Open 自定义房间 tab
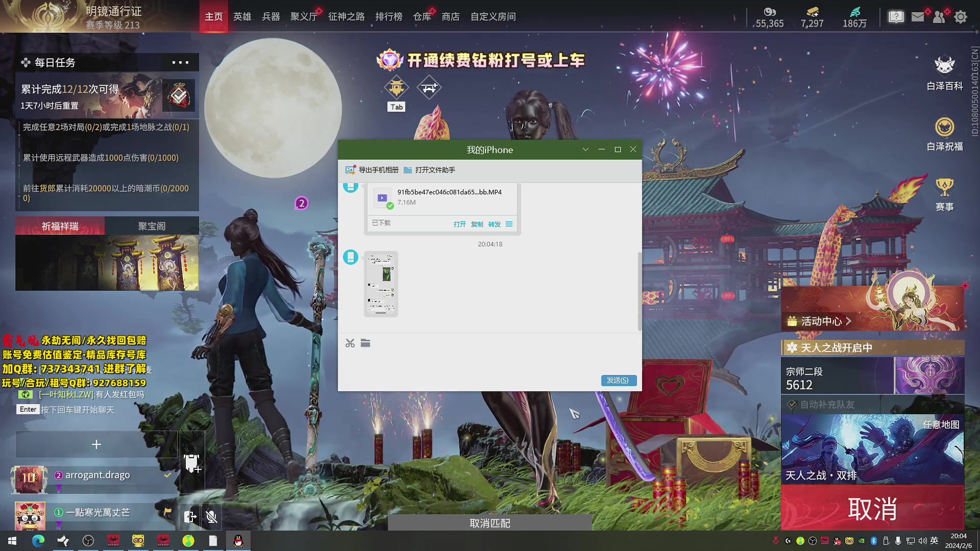The image size is (980, 551). click(x=493, y=17)
